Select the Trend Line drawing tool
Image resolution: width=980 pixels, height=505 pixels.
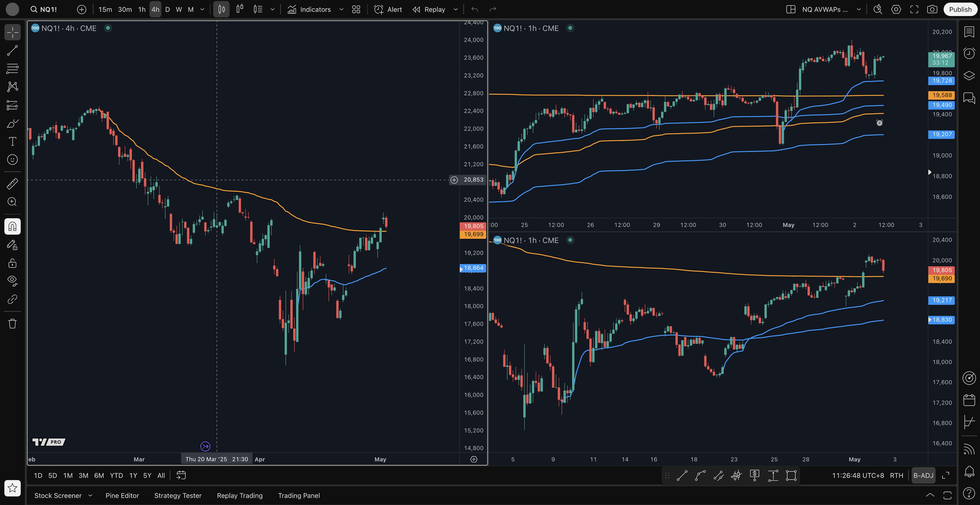tap(12, 51)
